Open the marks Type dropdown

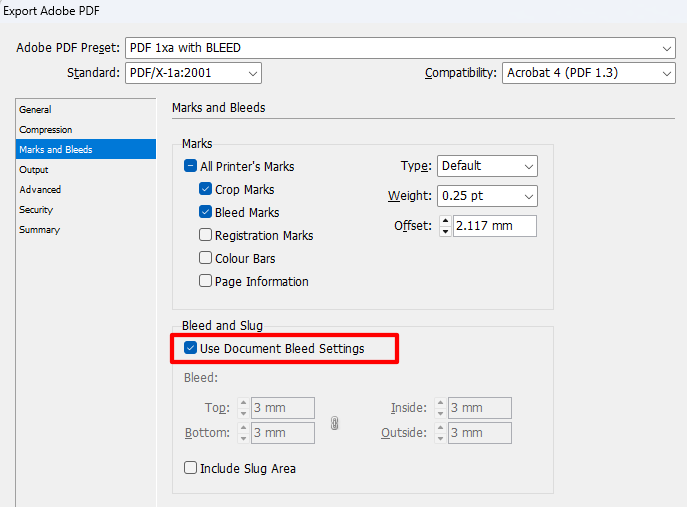(x=487, y=166)
